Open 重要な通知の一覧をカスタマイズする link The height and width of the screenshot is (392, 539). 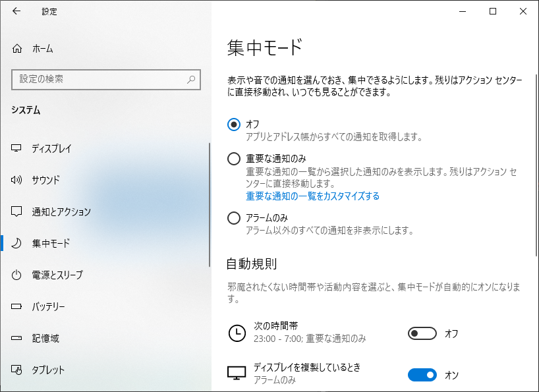coord(312,196)
